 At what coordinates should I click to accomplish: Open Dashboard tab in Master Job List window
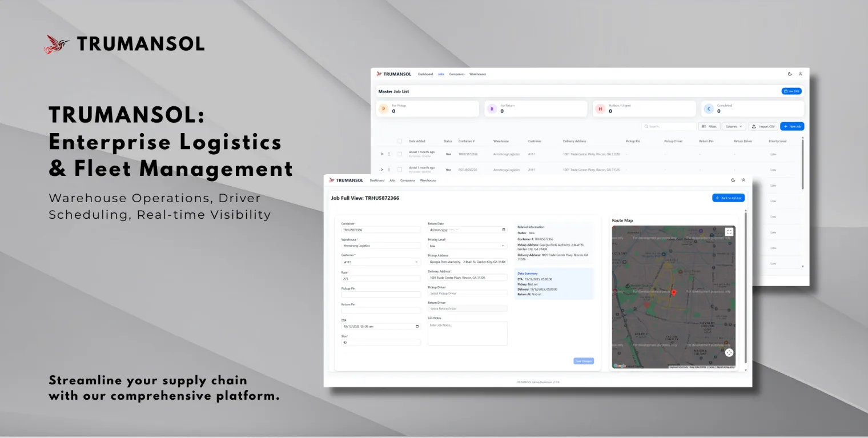(x=425, y=74)
